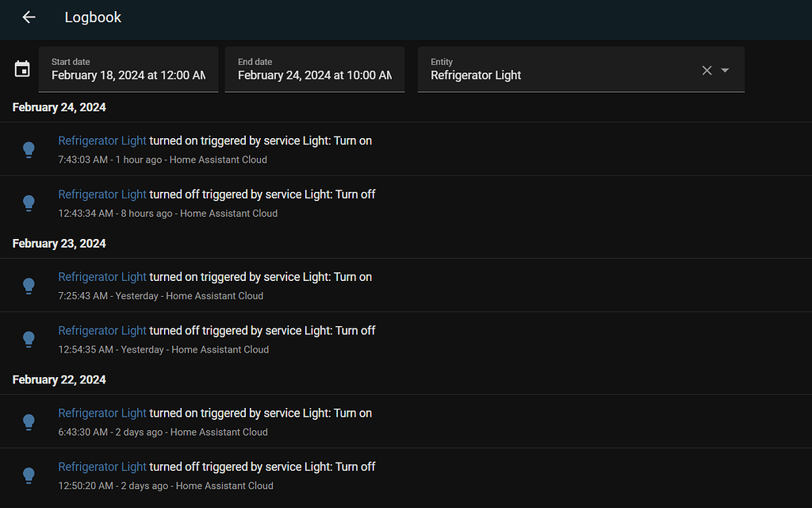Open Refrigerator Light link at 6:43:30 AM

tap(102, 413)
